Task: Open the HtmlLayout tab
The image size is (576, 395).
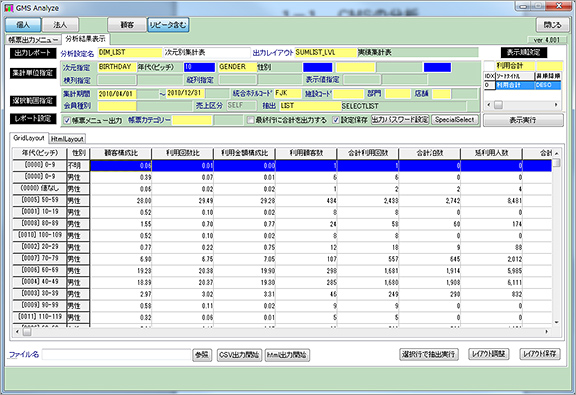Action: (x=67, y=139)
